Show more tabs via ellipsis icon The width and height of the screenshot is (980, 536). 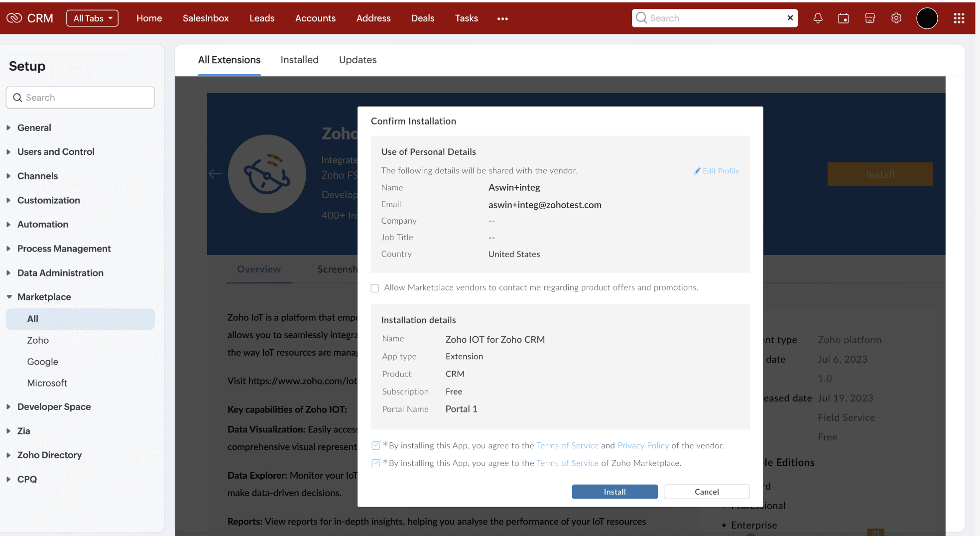pyautogui.click(x=502, y=18)
